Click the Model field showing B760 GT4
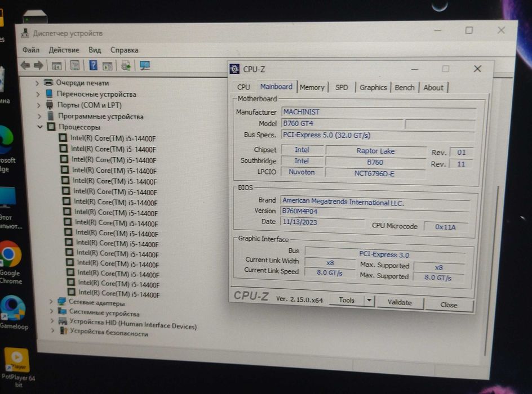Image resolution: width=532 pixels, height=394 pixels. pyautogui.click(x=342, y=123)
